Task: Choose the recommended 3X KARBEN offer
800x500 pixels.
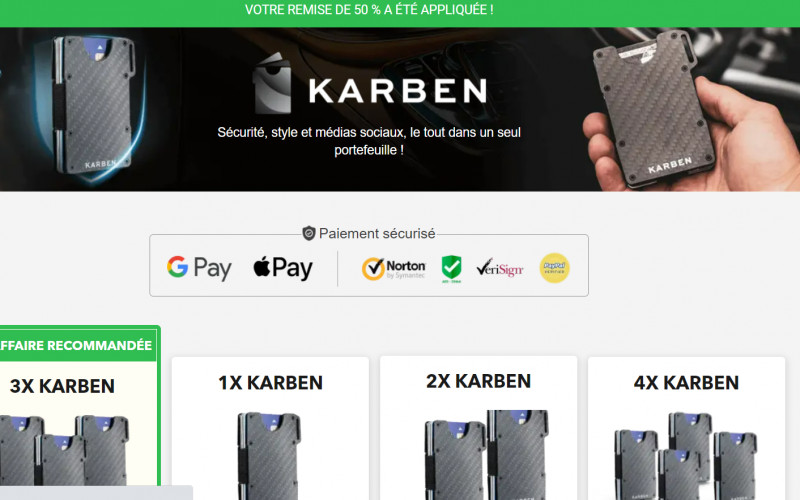Action: pos(79,413)
